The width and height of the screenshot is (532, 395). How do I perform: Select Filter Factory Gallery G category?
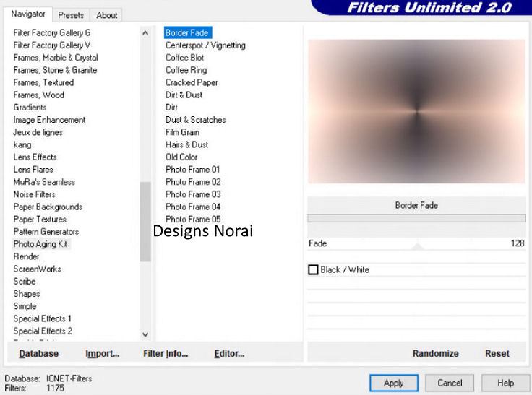[52, 33]
